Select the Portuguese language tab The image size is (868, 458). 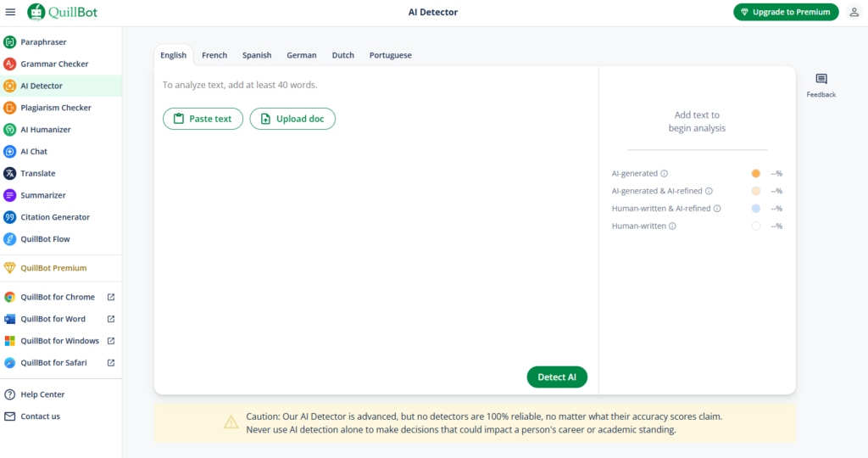pyautogui.click(x=390, y=55)
